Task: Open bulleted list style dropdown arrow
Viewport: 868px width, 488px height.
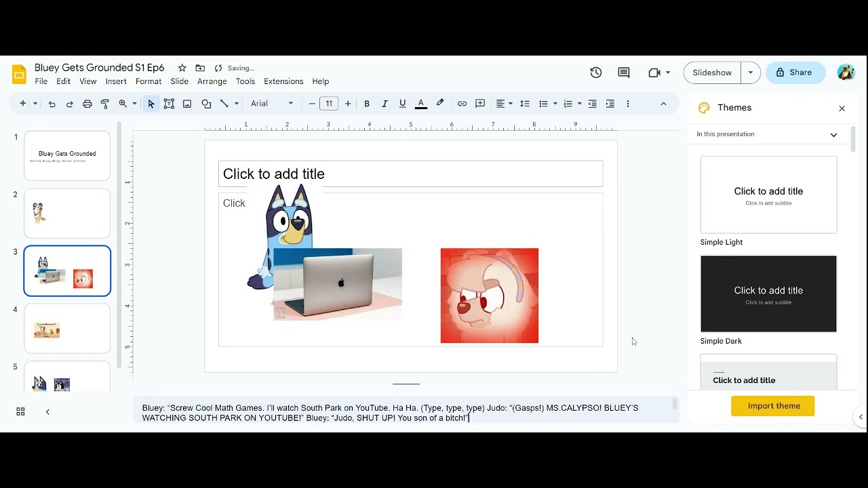Action: pyautogui.click(x=555, y=104)
